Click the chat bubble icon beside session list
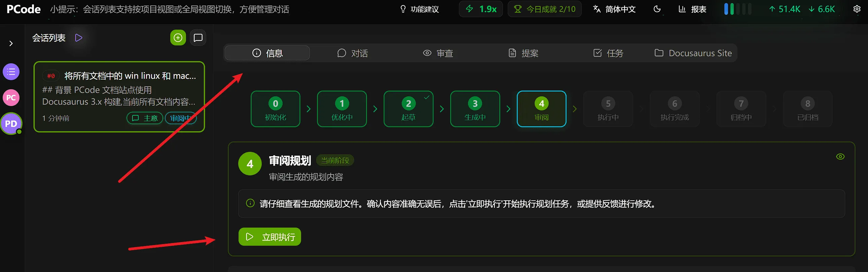Screen dimensions: 868x272 198,38
